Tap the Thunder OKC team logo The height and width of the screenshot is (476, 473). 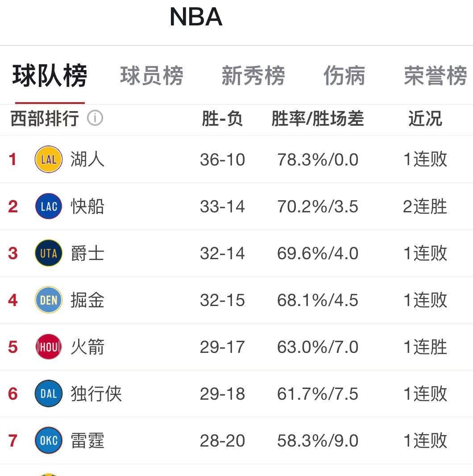pos(49,440)
